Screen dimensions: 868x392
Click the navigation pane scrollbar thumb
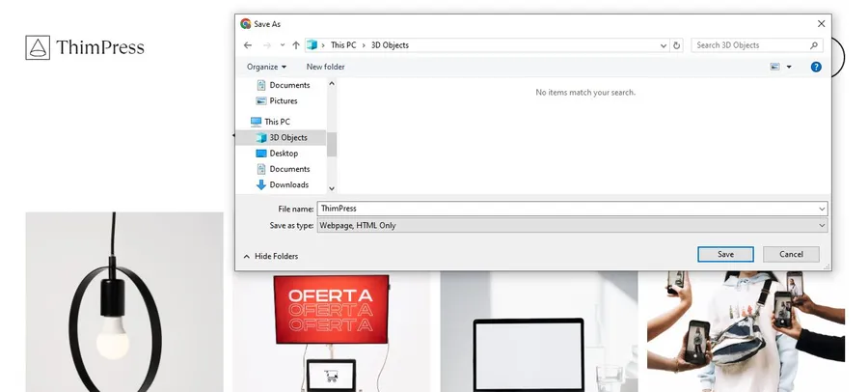(332, 144)
